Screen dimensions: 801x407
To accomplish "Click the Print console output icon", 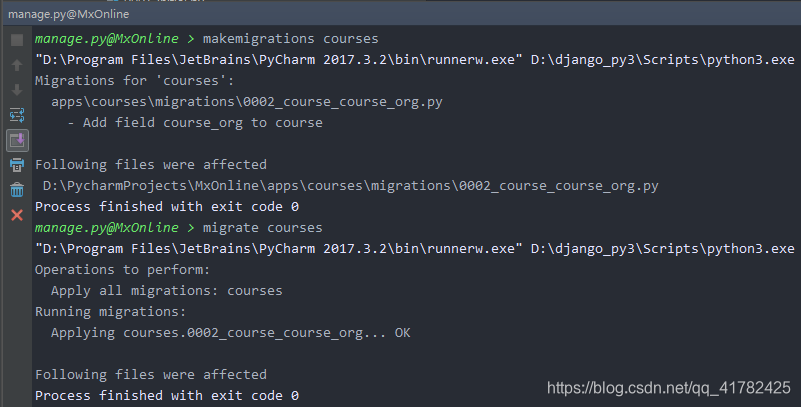I will click(17, 165).
